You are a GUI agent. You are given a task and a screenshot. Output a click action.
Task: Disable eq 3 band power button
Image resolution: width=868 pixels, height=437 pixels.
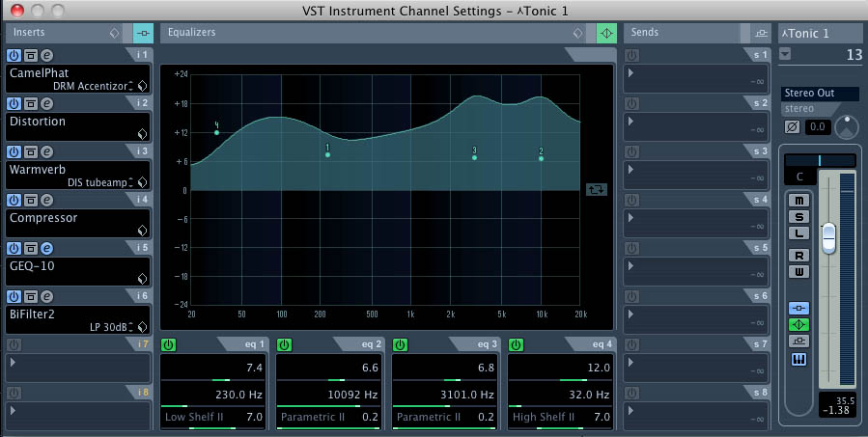[400, 344]
